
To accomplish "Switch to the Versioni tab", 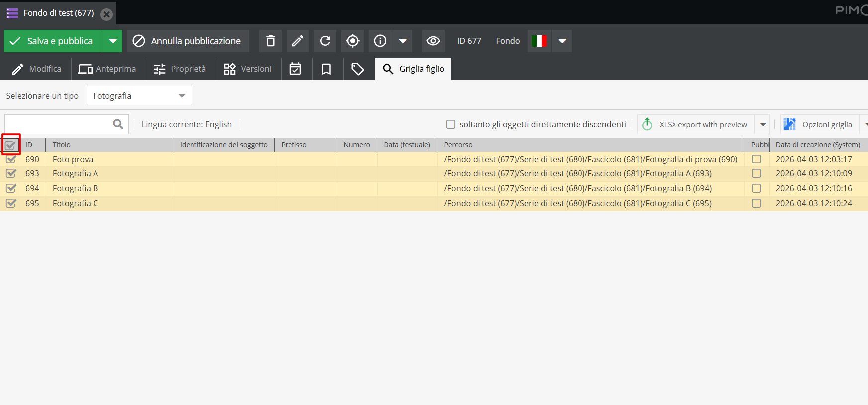I will 248,69.
